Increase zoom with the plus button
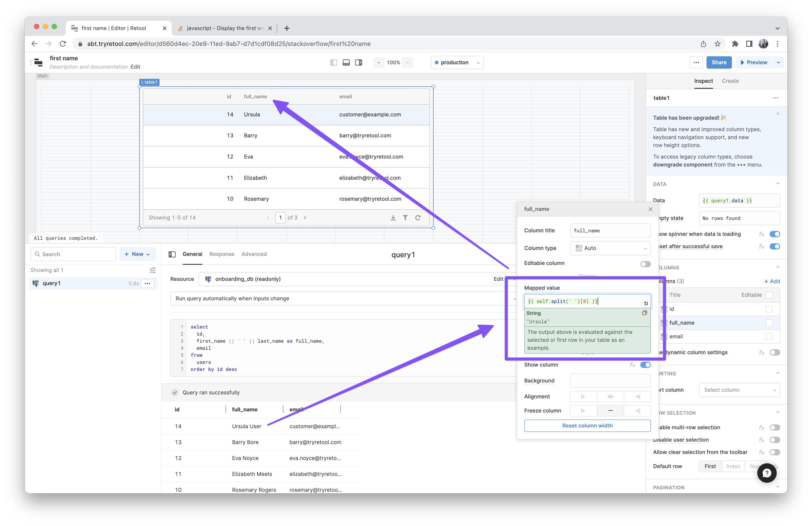Viewport: 812px width, 526px height. [x=407, y=62]
